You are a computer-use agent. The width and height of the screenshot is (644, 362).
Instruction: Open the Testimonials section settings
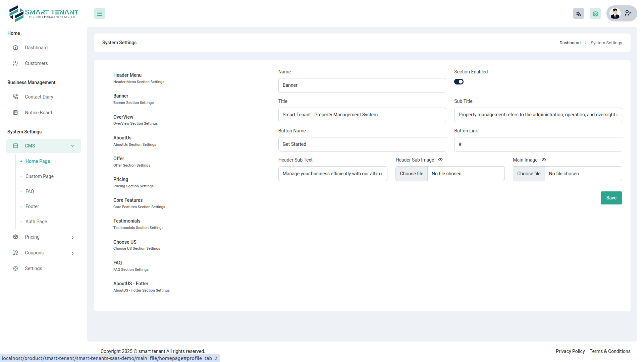pos(127,221)
